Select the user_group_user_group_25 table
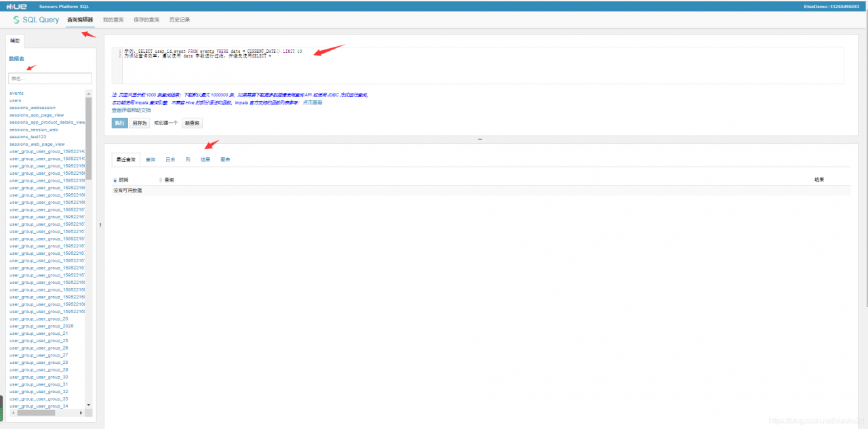This screenshot has width=868, height=429. 39,341
